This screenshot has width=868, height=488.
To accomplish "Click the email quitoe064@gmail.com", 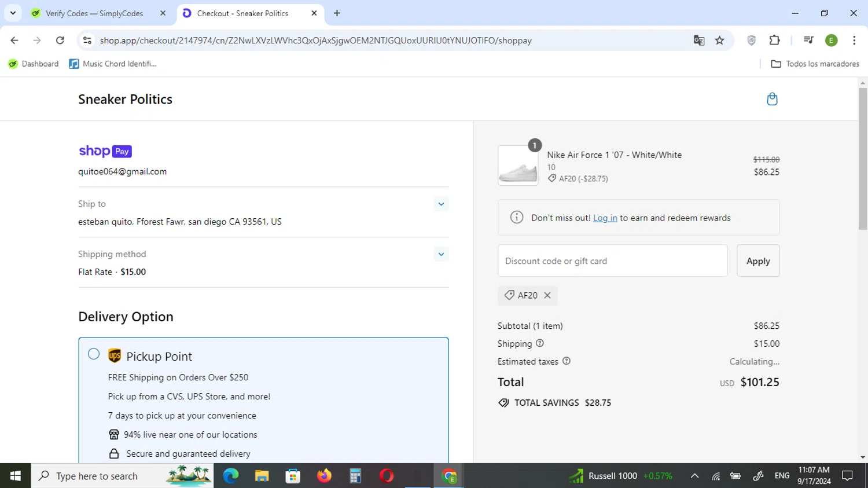I will click(123, 171).
